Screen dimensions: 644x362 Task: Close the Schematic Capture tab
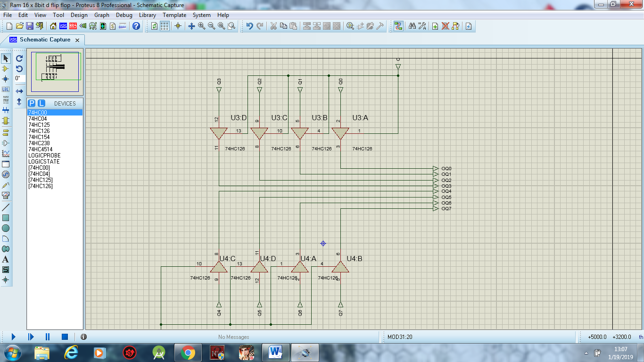click(x=77, y=40)
